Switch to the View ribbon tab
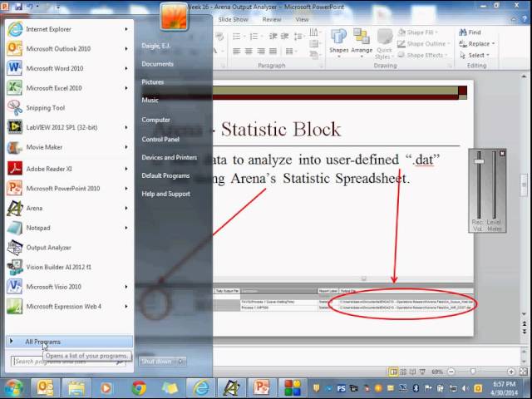532x399 pixels. [302, 19]
